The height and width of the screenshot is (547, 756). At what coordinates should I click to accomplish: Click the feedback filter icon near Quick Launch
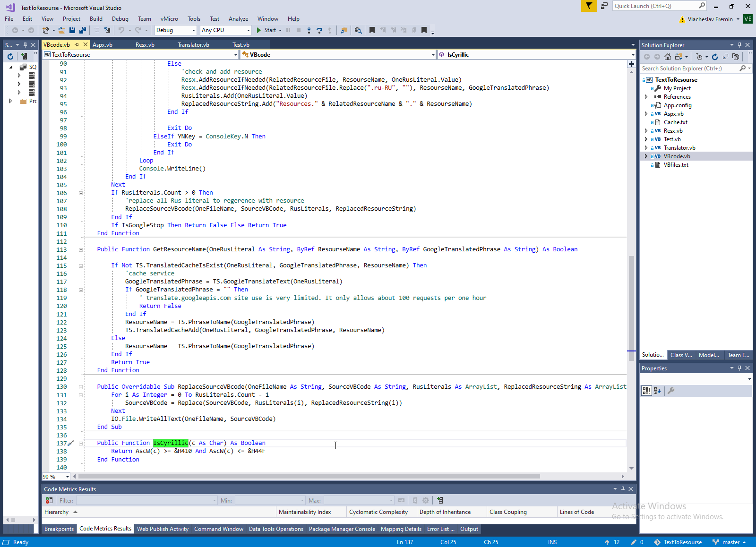coord(589,6)
